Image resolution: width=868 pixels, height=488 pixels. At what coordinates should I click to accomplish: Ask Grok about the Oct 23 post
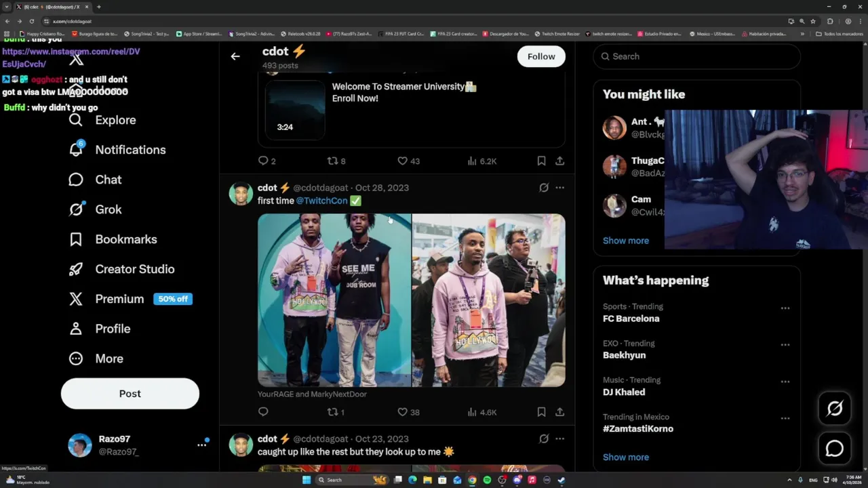543,439
